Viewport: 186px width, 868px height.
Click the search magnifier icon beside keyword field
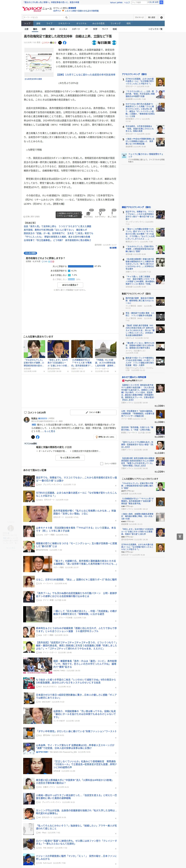click(x=66, y=18)
